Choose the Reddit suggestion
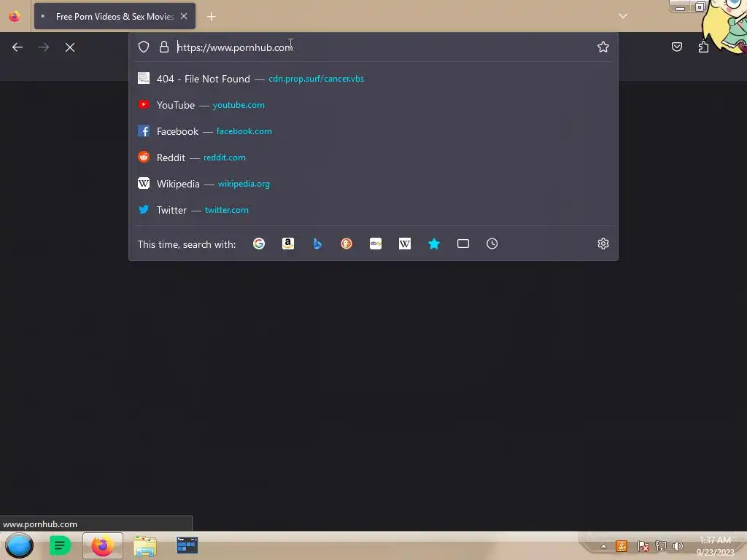The width and height of the screenshot is (747, 560). click(373, 157)
